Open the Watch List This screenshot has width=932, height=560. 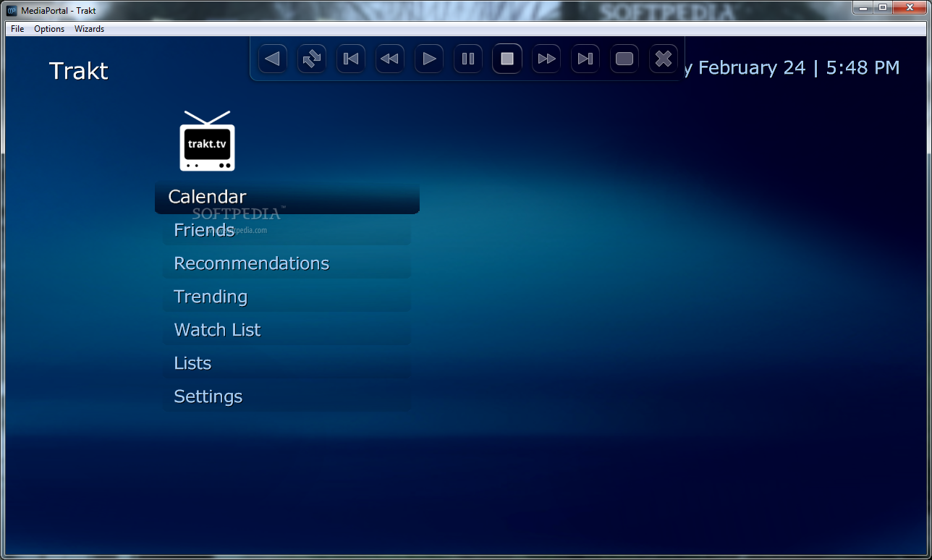click(287, 330)
